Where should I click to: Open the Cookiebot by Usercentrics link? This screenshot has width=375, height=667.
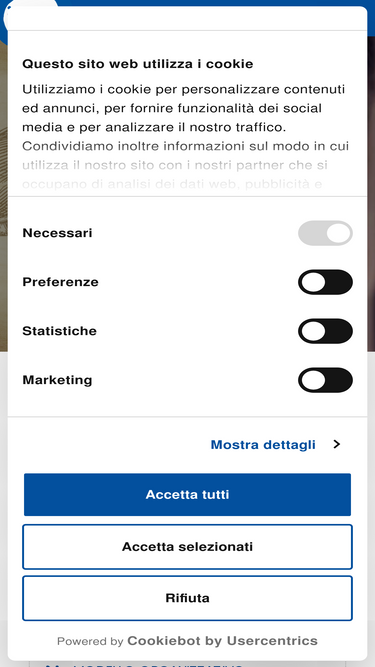point(222,641)
